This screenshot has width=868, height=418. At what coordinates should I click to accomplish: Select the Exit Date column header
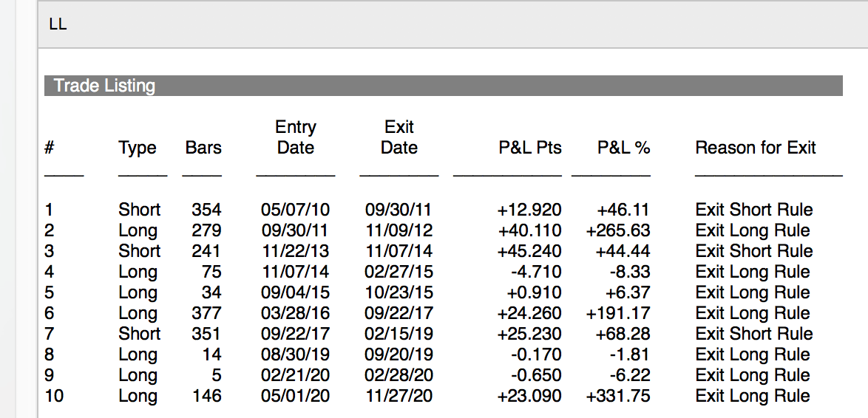[399, 137]
